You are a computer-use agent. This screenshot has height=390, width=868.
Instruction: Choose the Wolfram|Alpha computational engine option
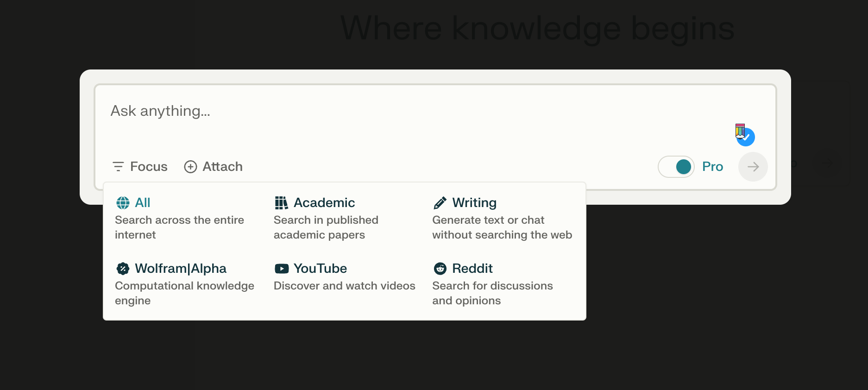(x=185, y=284)
